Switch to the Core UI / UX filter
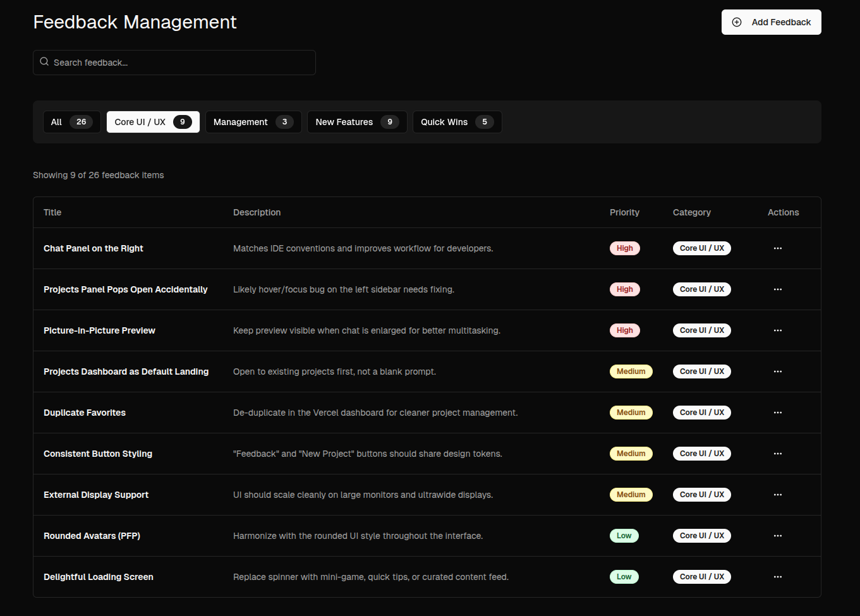Screen dimensions: 860x616 point(152,121)
